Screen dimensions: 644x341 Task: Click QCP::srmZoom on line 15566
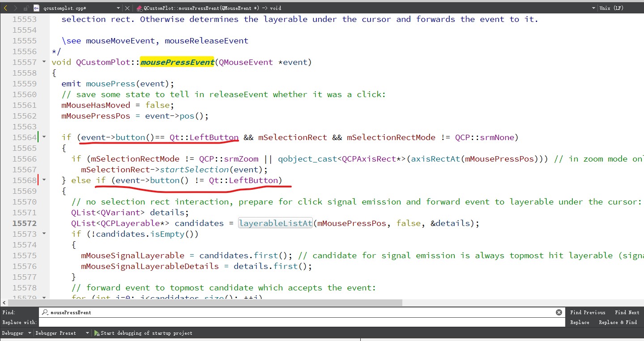coord(229,159)
